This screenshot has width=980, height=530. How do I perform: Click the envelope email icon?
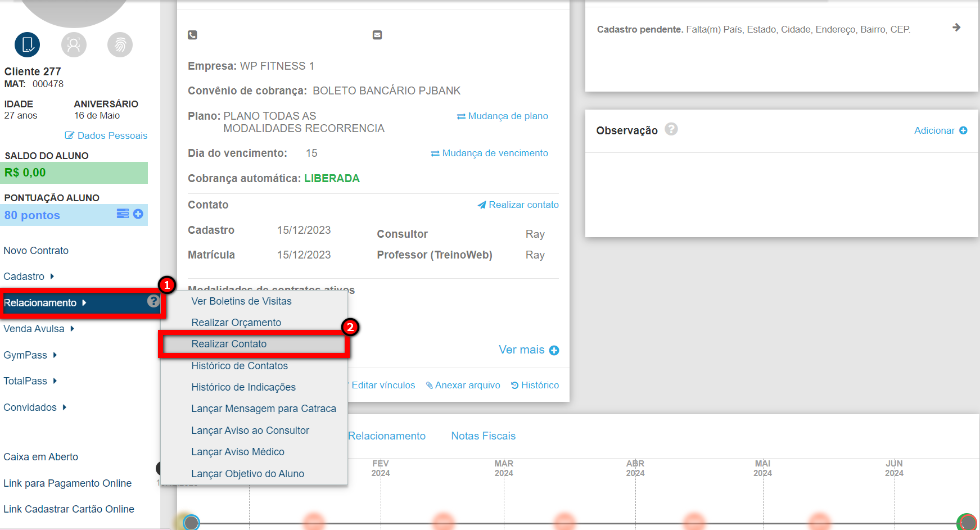377,34
